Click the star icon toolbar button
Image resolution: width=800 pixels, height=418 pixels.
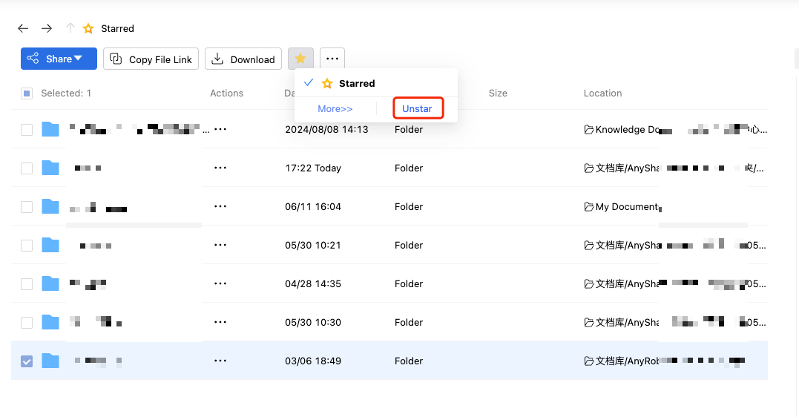(x=300, y=59)
